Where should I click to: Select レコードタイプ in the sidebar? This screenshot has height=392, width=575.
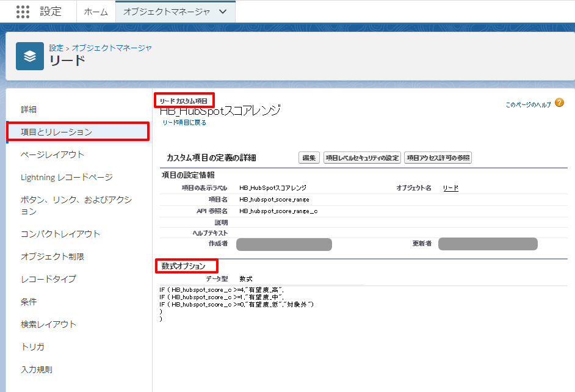coord(48,279)
